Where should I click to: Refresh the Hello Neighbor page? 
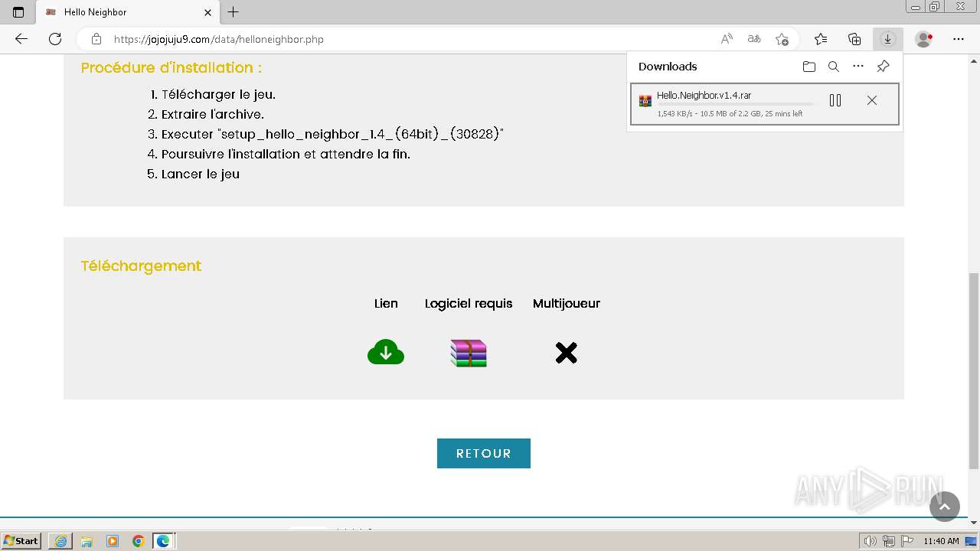(55, 39)
